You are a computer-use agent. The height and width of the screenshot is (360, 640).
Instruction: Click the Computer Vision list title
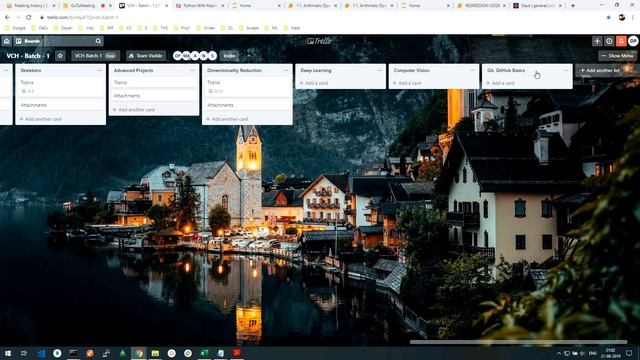[x=411, y=70]
